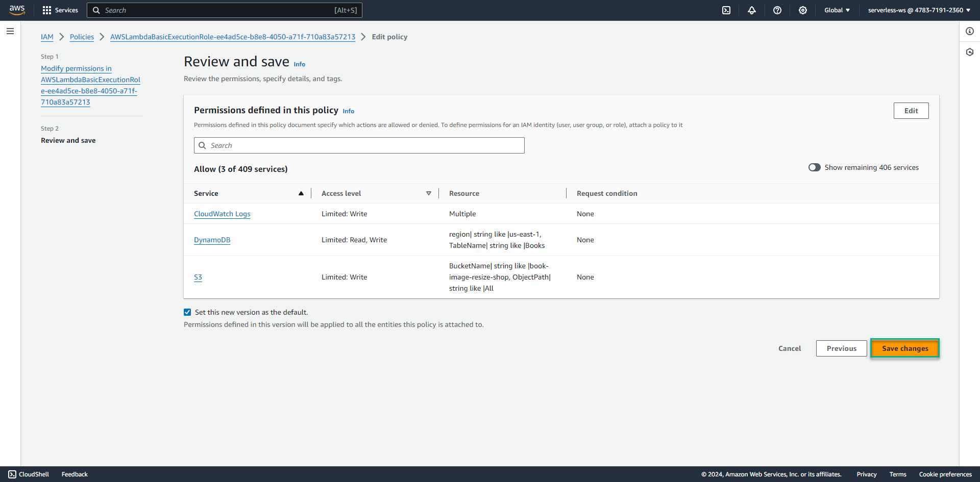Viewport: 980px width, 482px height.
Task: Open the Services grid menu
Action: click(60, 10)
